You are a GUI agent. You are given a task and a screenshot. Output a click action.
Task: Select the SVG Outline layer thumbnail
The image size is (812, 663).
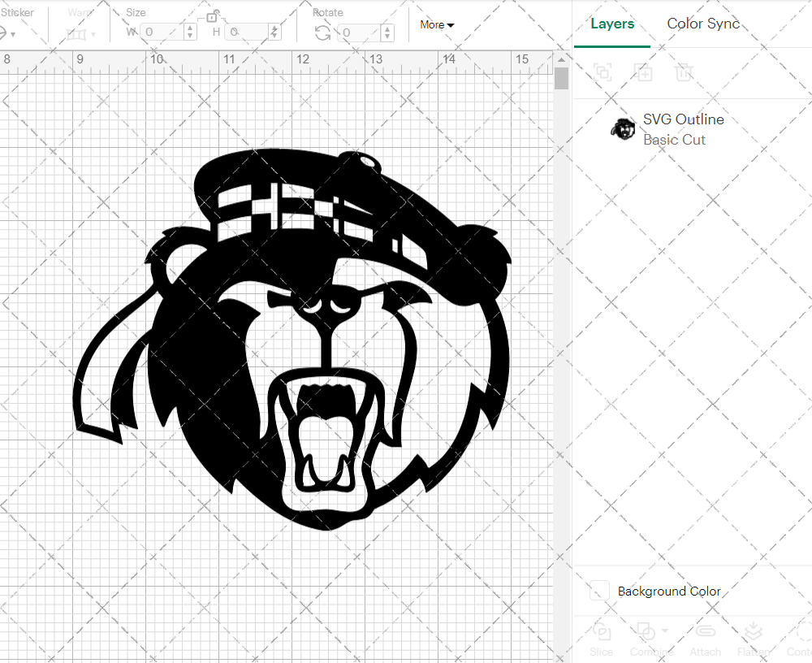(x=623, y=128)
